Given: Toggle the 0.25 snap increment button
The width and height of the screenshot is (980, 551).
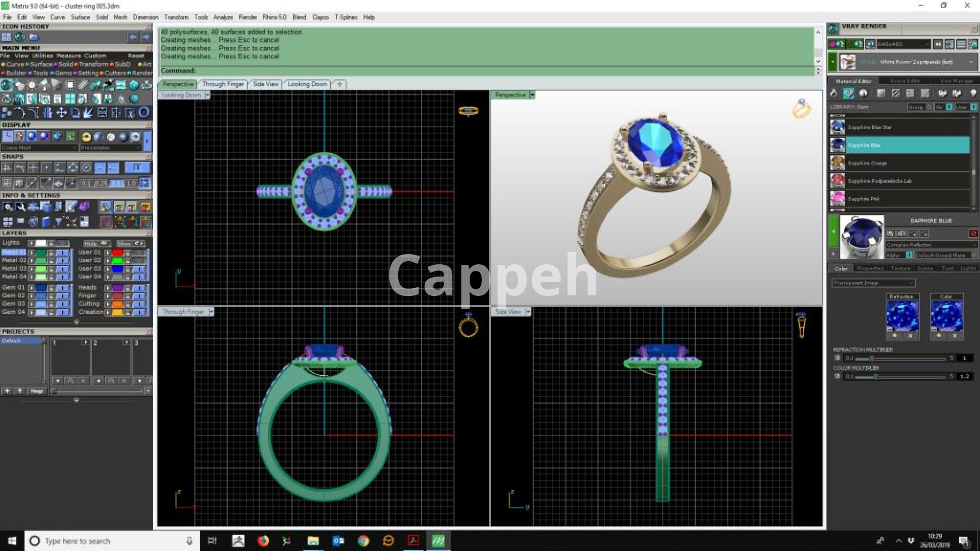Looking at the screenshot, I should 101,183.
